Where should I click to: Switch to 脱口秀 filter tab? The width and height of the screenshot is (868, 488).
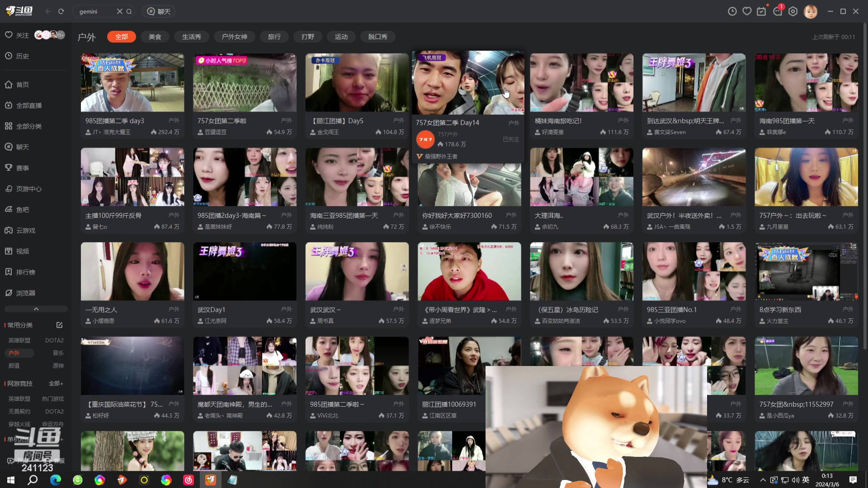[x=377, y=37]
